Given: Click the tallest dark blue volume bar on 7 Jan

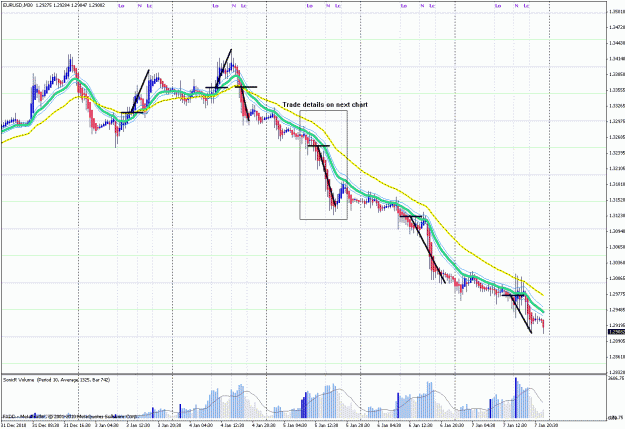Looking at the screenshot, I should pyautogui.click(x=516, y=398).
